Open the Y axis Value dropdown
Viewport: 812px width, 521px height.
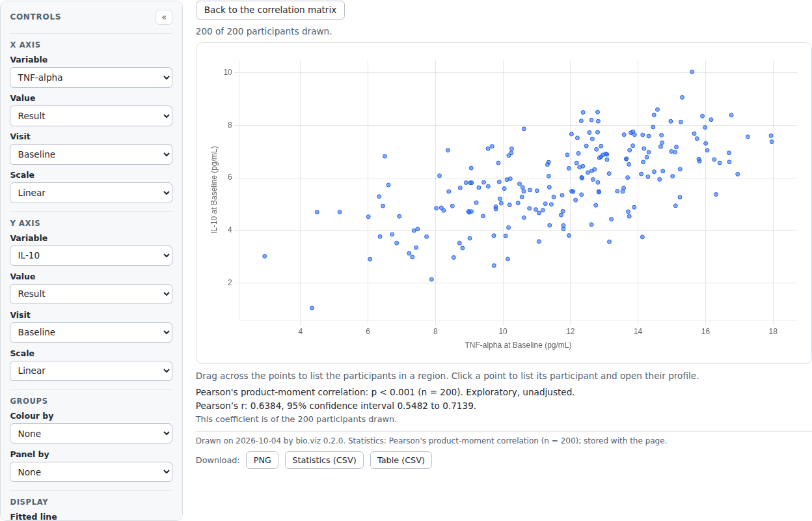tap(91, 294)
